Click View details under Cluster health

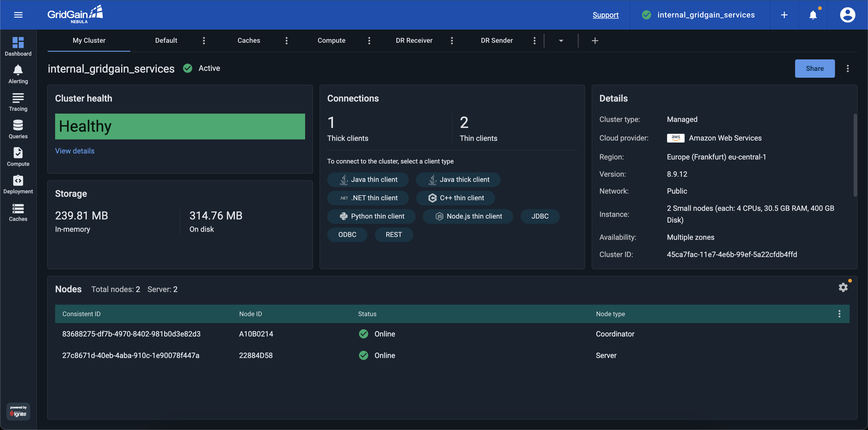[75, 151]
